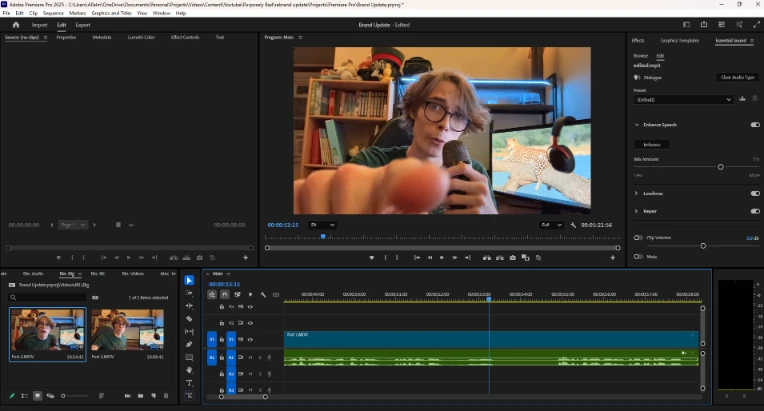
Task: Select the Razor tool
Action: [189, 319]
